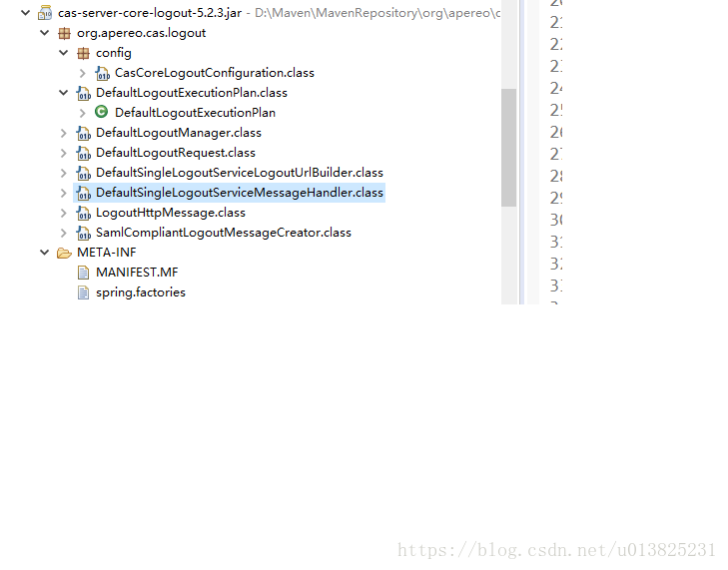Click the config package icon
The width and height of the screenshot is (728, 570).
click(83, 53)
